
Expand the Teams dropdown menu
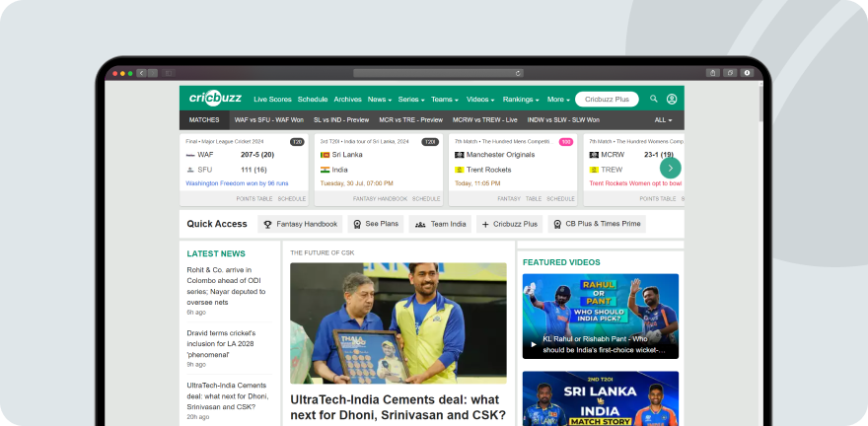click(x=445, y=99)
